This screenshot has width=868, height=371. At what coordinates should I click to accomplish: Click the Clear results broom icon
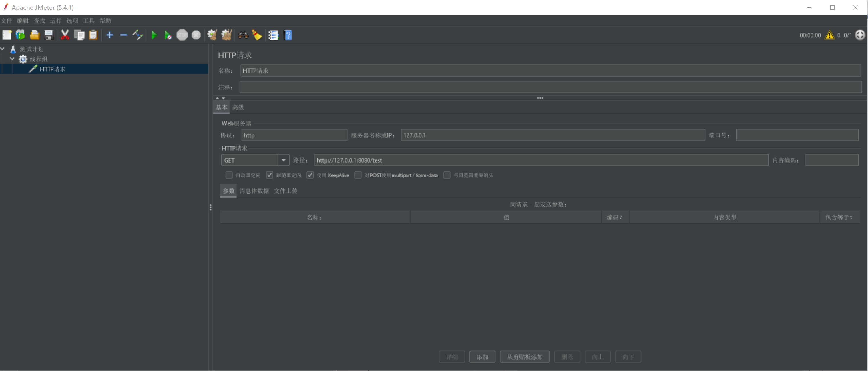click(x=212, y=35)
